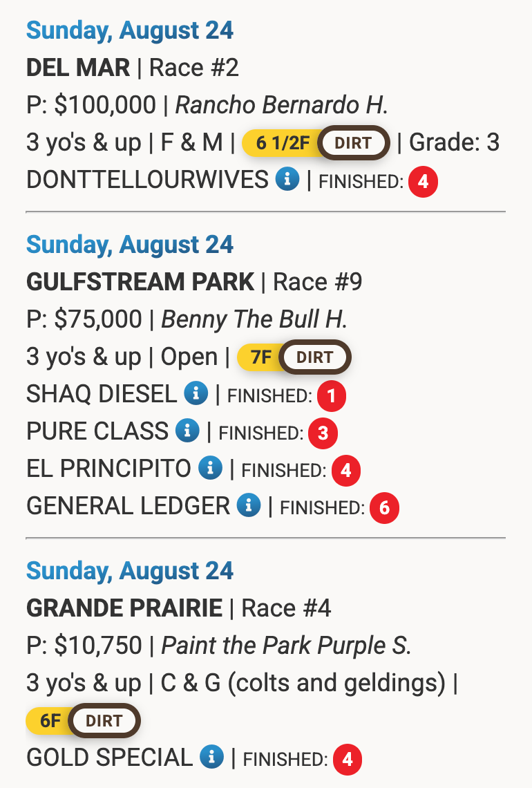Click DONTTELLOURWIVES finish position badge 4
This screenshot has width=532, height=788.
coord(423,182)
